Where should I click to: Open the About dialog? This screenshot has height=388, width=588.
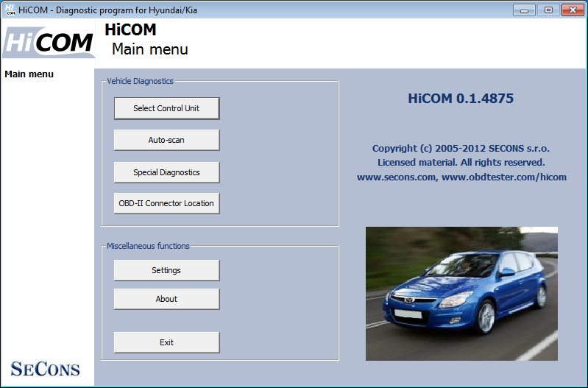coord(166,299)
